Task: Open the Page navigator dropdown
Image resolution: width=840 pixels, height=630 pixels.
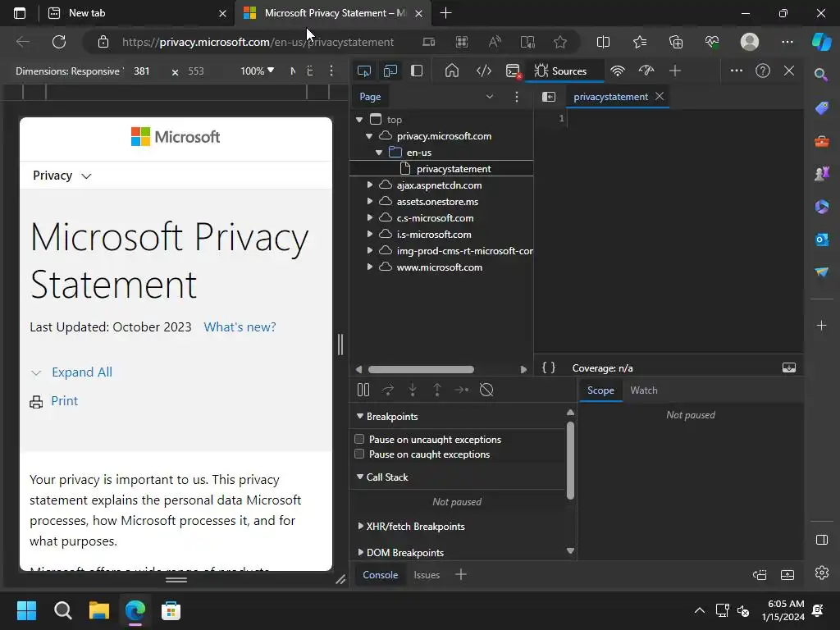Action: [x=489, y=97]
